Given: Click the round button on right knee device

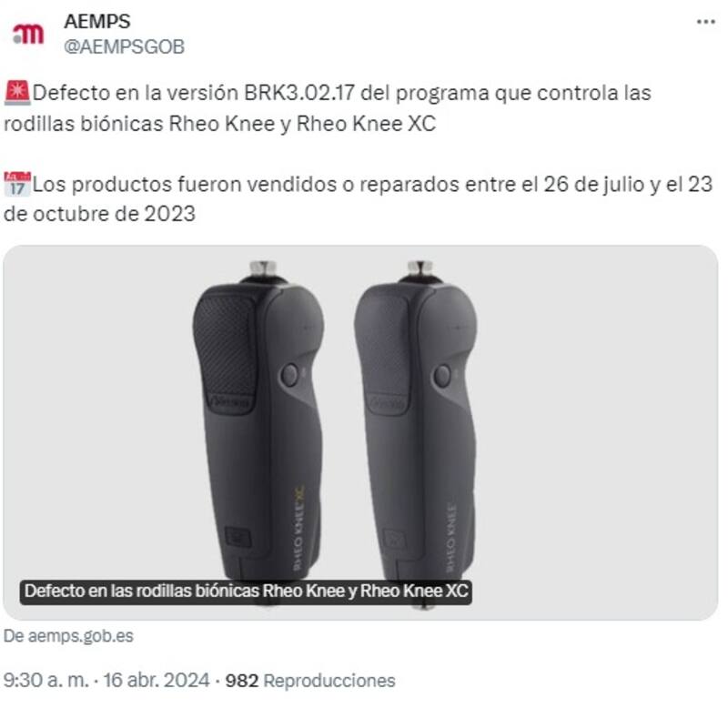Looking at the screenshot, I should (x=442, y=376).
